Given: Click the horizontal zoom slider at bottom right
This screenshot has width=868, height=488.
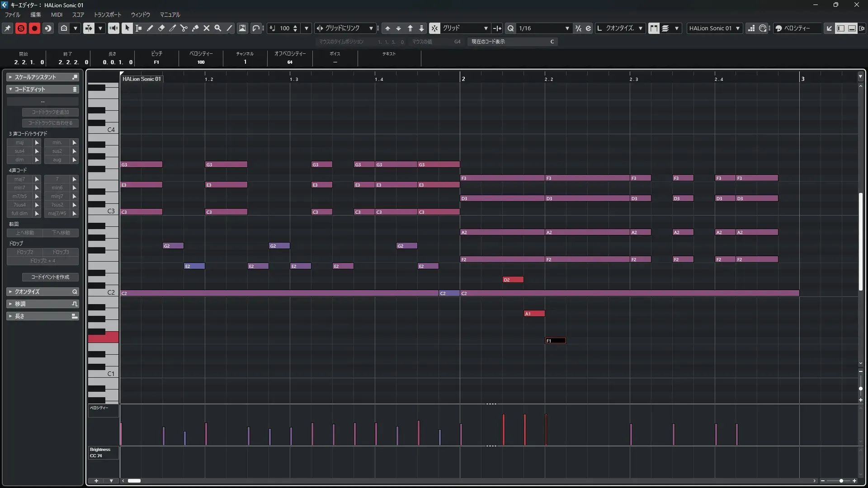Looking at the screenshot, I should point(841,481).
